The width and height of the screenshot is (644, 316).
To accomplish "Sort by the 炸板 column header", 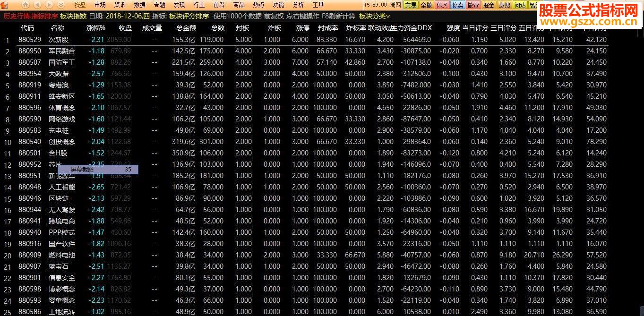I will click(x=274, y=28).
